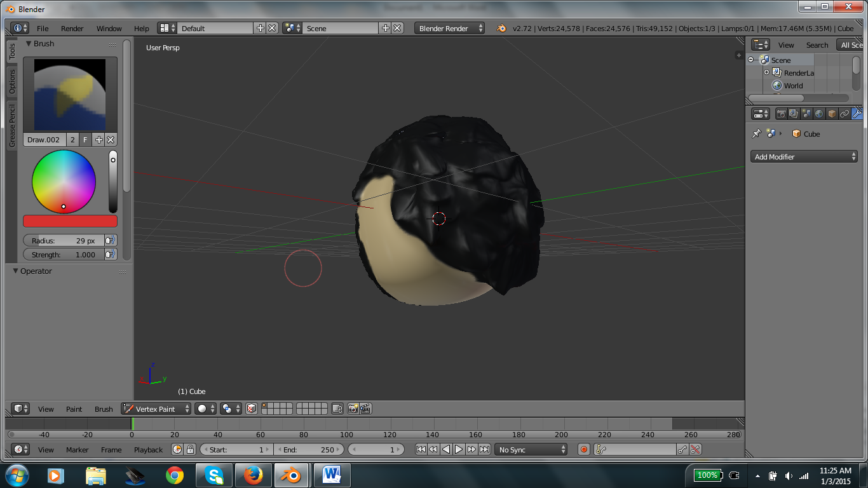The height and width of the screenshot is (488, 868).
Task: Open the Paint menu in 3D view
Action: [x=74, y=409]
